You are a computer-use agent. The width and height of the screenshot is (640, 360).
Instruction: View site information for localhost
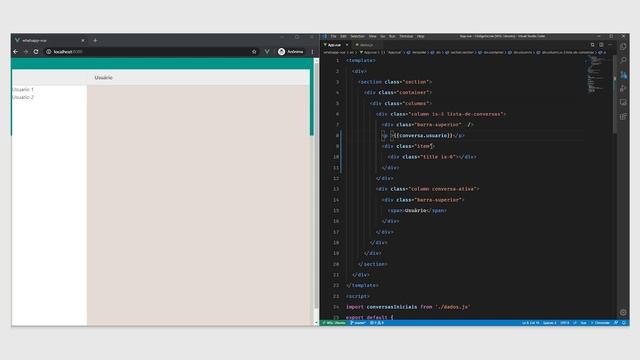coord(49,52)
